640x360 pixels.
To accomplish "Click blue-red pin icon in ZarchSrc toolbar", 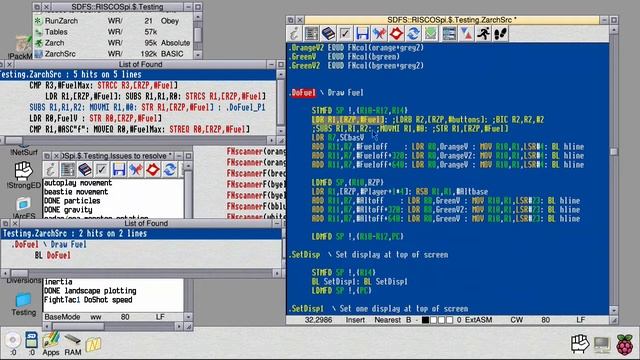I will pos(379,33).
